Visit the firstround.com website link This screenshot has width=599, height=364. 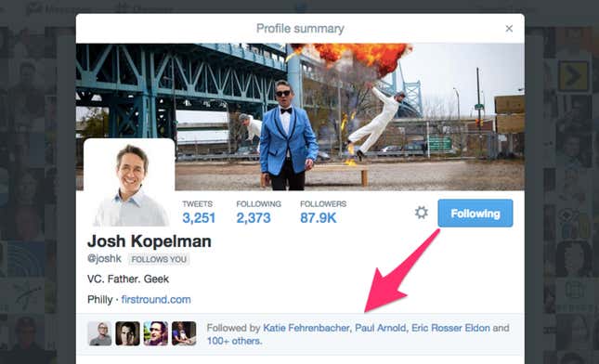pos(156,299)
